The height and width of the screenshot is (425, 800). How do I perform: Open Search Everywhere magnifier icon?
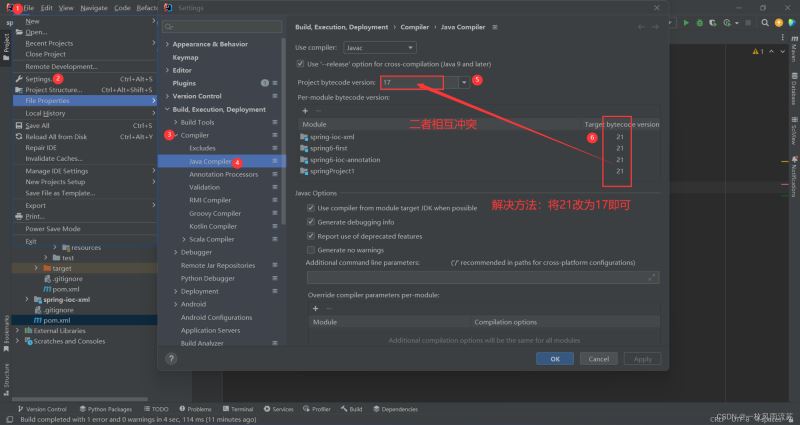point(765,22)
